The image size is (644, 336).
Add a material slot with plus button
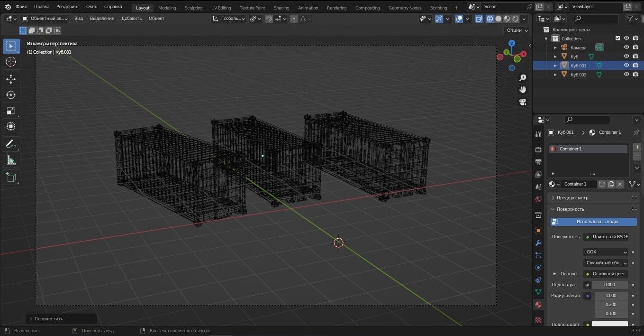pyautogui.click(x=637, y=148)
